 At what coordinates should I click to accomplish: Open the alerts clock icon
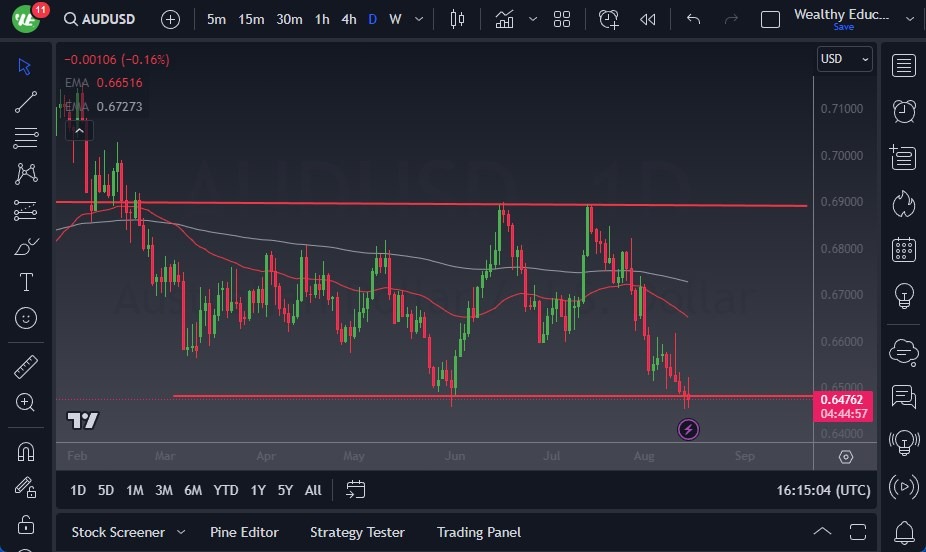(x=904, y=110)
